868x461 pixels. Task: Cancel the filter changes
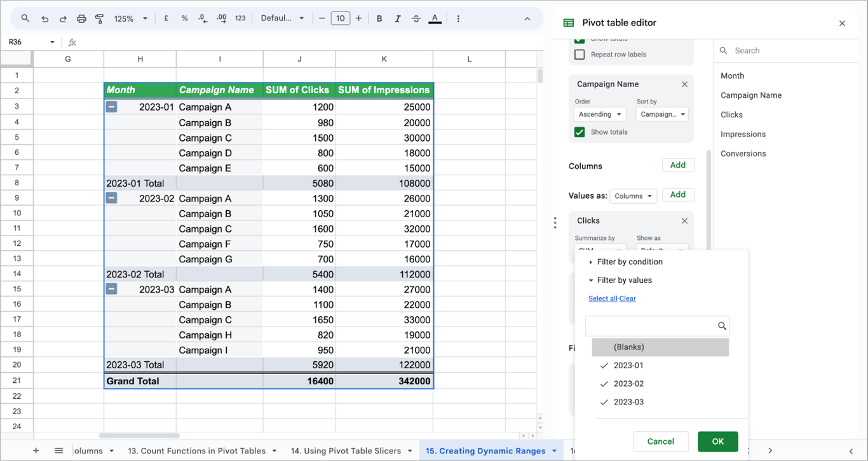(660, 441)
